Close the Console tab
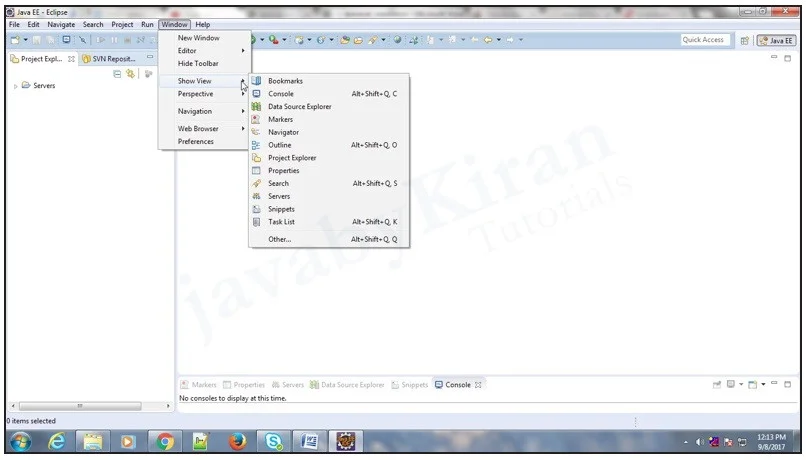The height and width of the screenshot is (460, 806). (x=479, y=385)
